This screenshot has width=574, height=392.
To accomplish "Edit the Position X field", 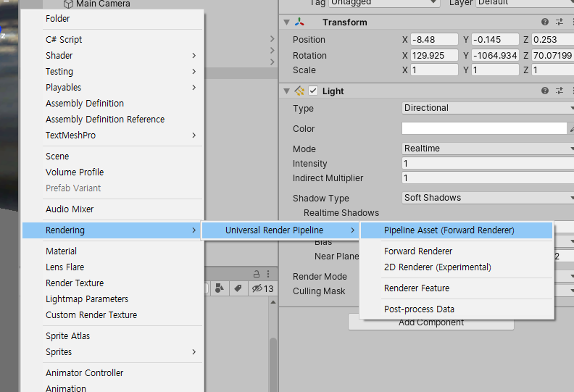I will 434,39.
